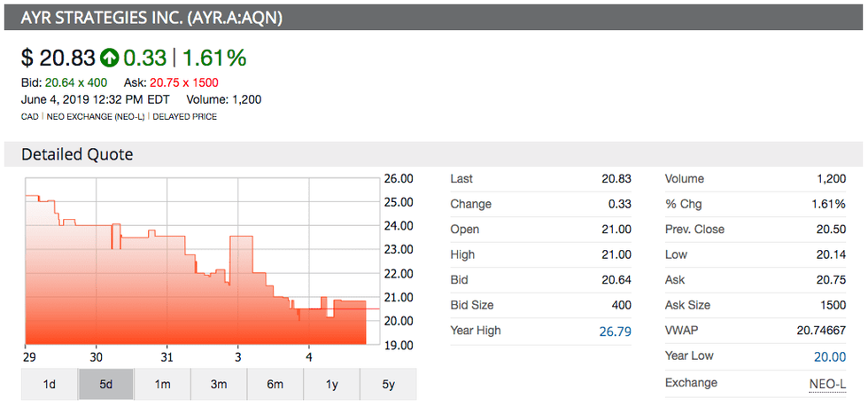This screenshot has height=406, width=868.
Task: Display the 1y chart range
Action: click(x=331, y=384)
